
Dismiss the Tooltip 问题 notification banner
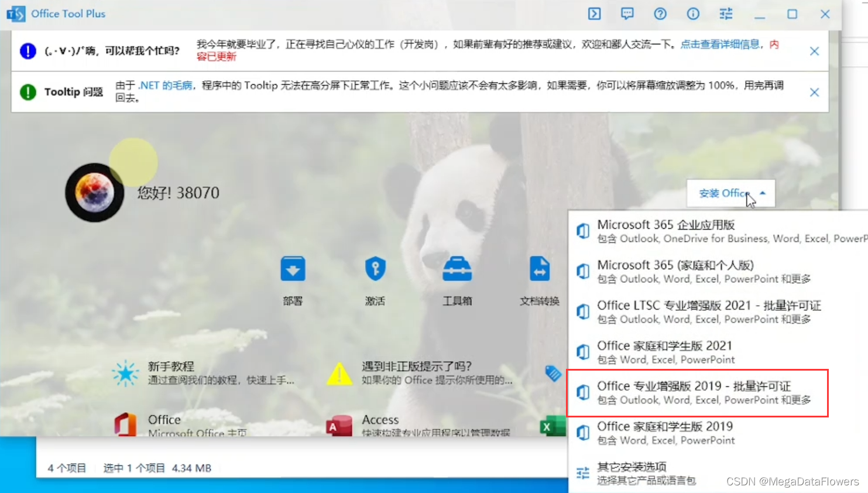(x=814, y=93)
